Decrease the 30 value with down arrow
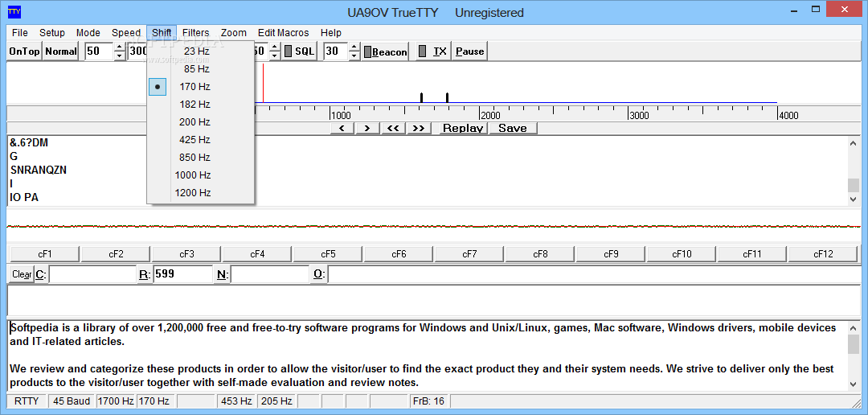Viewport: 868px width, 415px height. coord(354,56)
